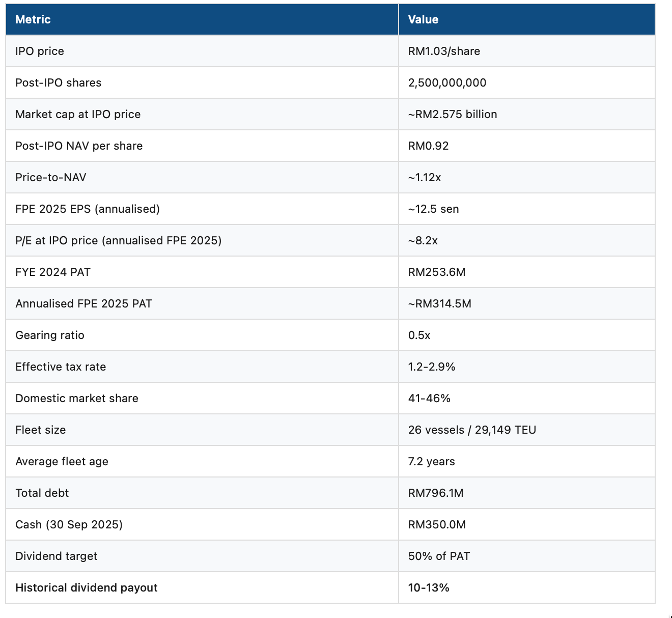
Task: Select the 2,500,000,000 value
Action: tap(447, 82)
